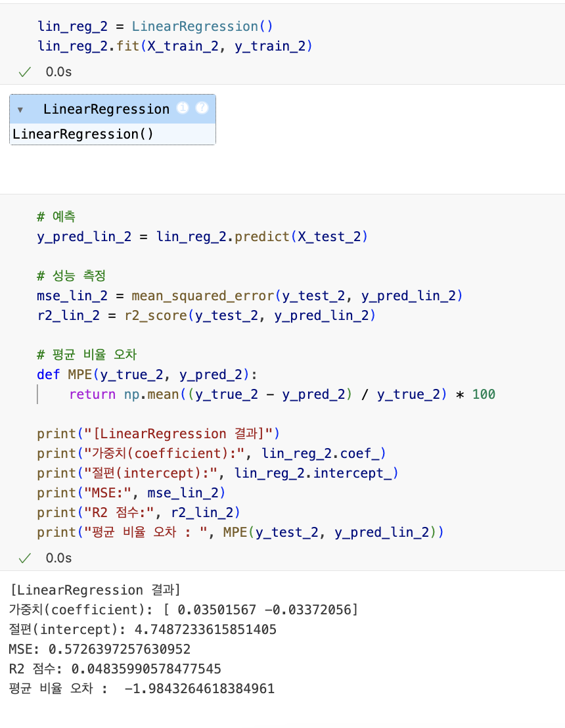The image size is (565, 728).
Task: Click the '0.0s' execution time under the fit cell
Action: click(x=58, y=72)
